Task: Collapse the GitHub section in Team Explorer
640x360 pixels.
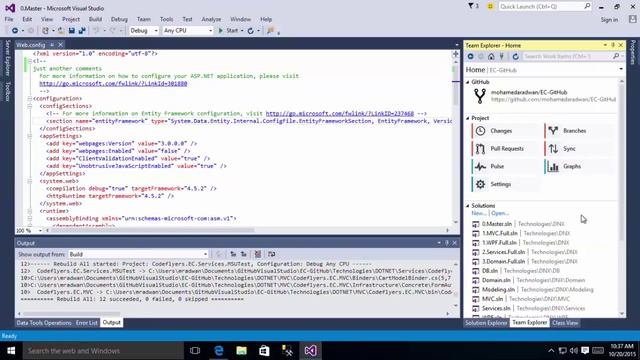Action: pyautogui.click(x=468, y=82)
